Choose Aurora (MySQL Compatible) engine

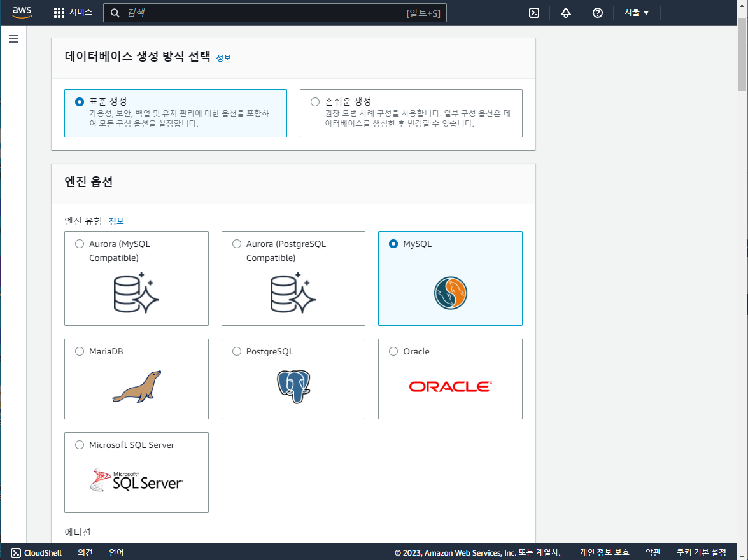(x=80, y=244)
